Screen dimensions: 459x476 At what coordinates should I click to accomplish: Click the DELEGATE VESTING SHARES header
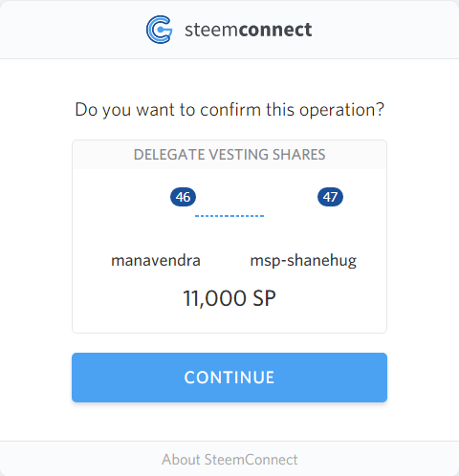[229, 155]
